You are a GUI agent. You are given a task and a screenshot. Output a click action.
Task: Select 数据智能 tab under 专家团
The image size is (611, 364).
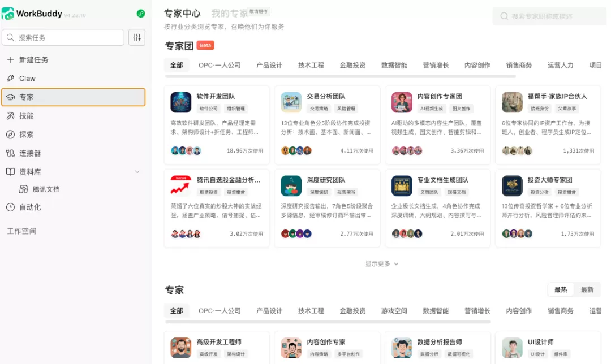[x=394, y=65]
